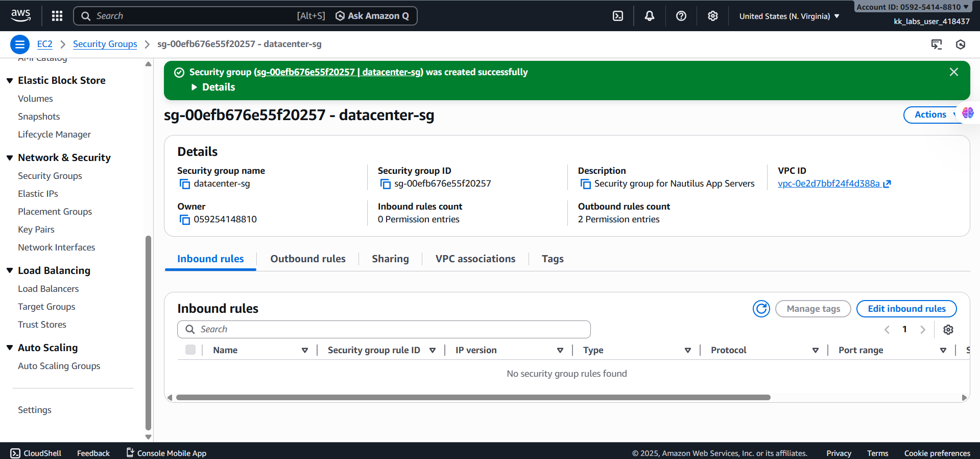Screen dimensions: 980x459
Task: Open CloudShell from the top navigation bar
Action: [x=618, y=16]
